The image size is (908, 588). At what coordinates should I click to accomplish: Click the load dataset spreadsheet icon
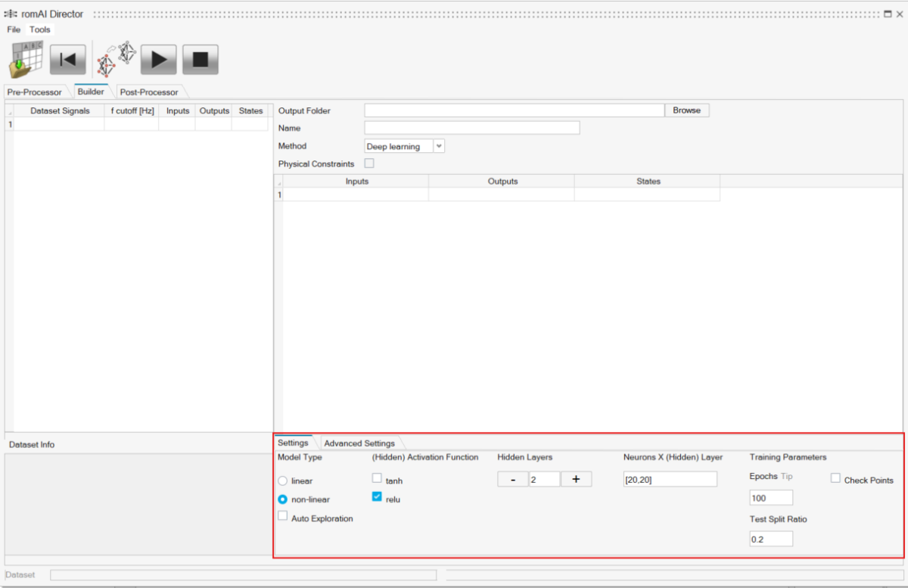[x=26, y=58]
